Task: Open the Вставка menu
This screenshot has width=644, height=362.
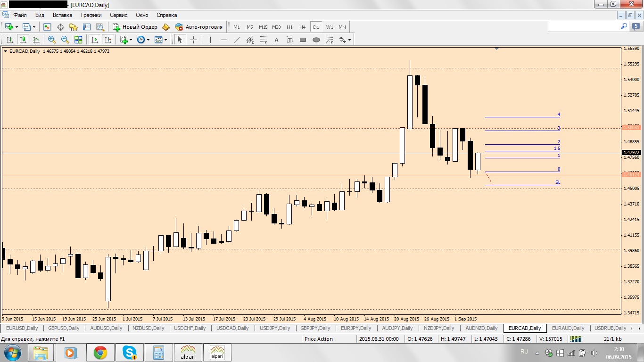Action: pos(62,15)
